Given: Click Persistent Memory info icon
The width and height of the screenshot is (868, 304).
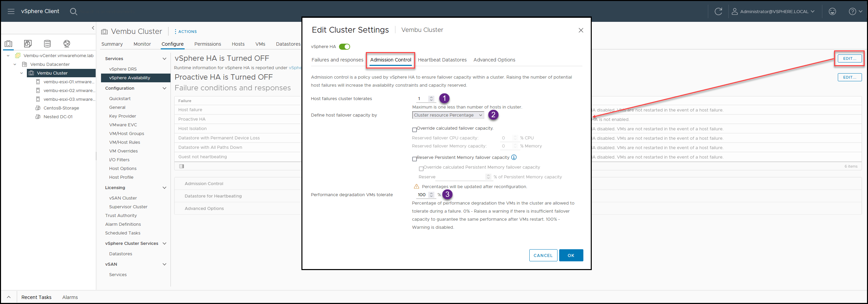Looking at the screenshot, I should (x=514, y=158).
